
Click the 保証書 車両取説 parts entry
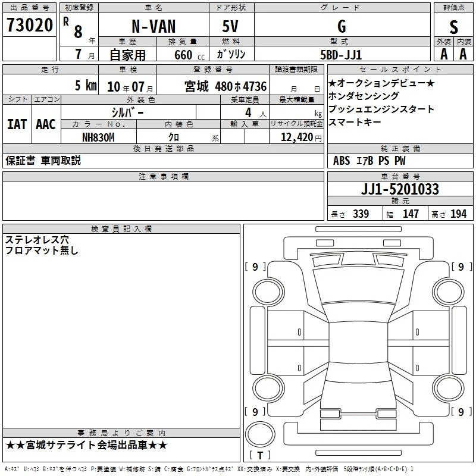[43, 161]
